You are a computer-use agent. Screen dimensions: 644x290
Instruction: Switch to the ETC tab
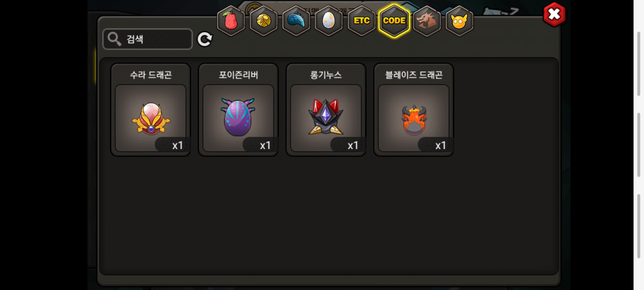click(361, 21)
